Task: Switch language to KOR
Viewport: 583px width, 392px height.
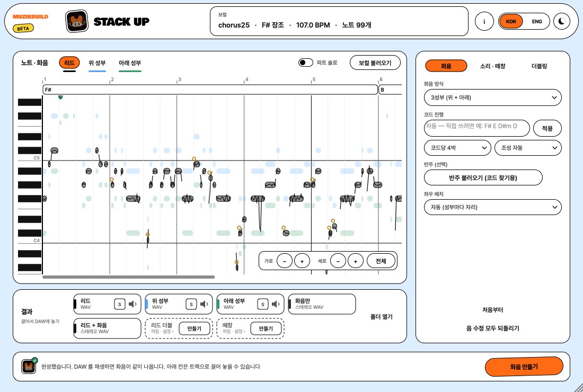Action: pyautogui.click(x=511, y=22)
